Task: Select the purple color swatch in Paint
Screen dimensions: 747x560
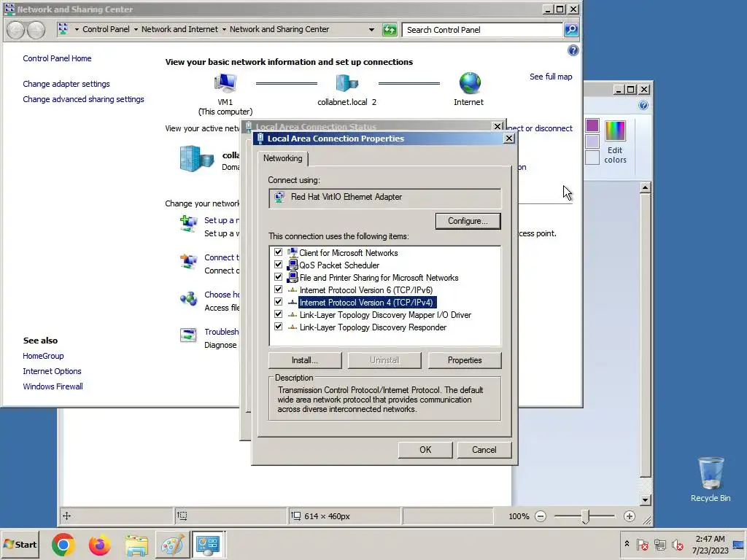Action: click(x=592, y=125)
